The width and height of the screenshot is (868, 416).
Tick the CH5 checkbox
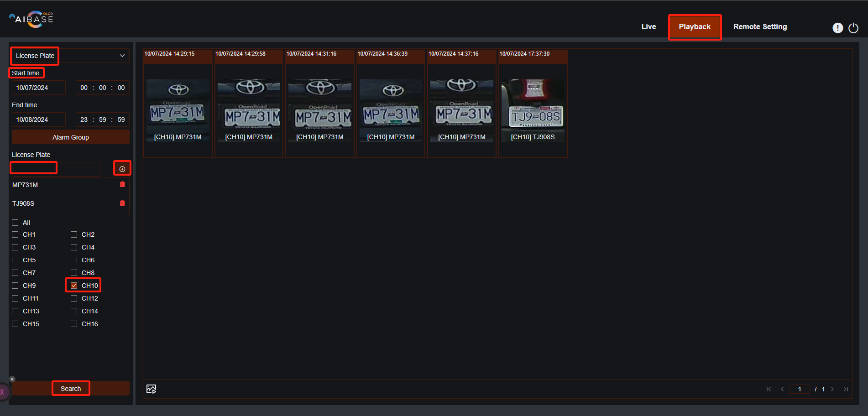tap(15, 260)
